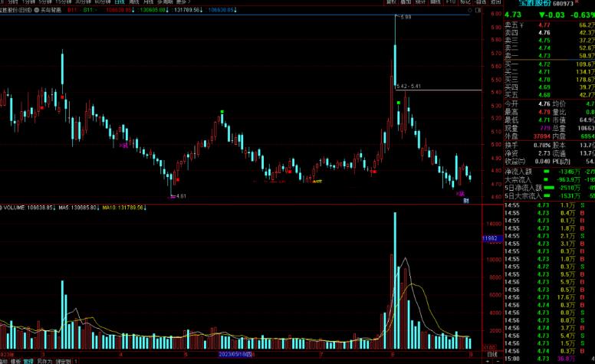Click the 15:00 trade with 36.8万 volume
Image resolution: width=595 pixels, height=364 pixels.
[550, 359]
